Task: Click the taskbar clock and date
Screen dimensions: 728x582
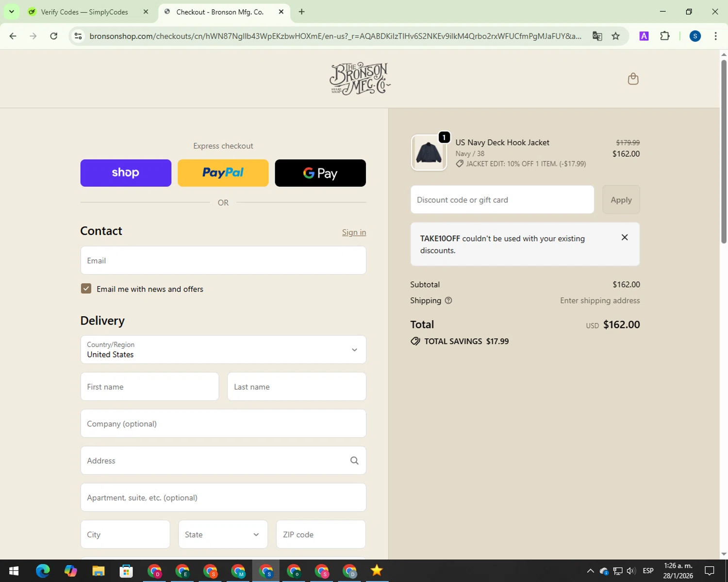Action: 678,571
